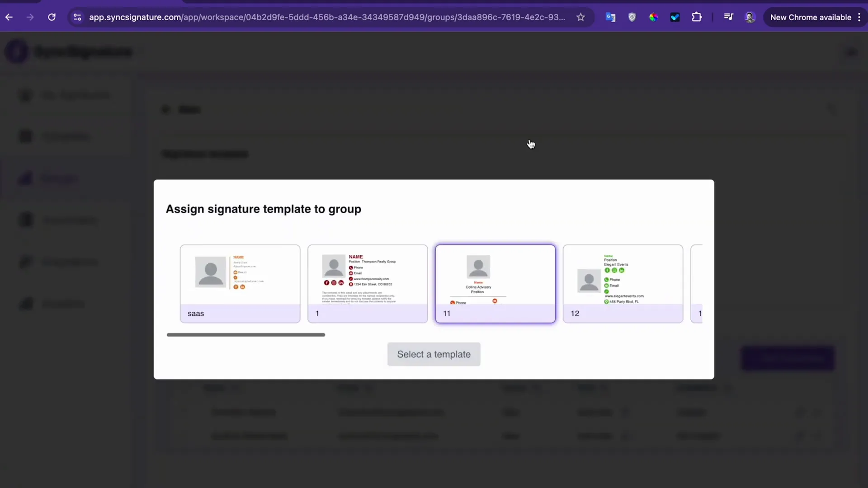Select the 'saas' signature template
868x488 pixels.
pyautogui.click(x=240, y=284)
